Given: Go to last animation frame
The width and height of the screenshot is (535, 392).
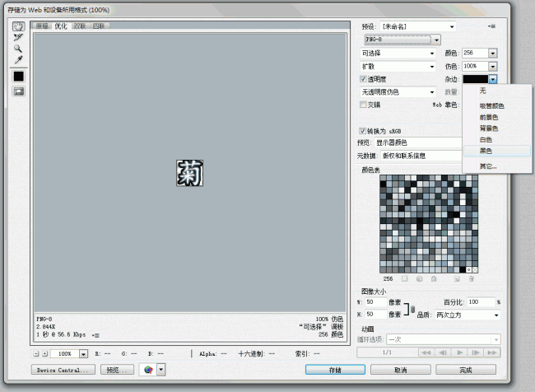Looking at the screenshot, I should pyautogui.click(x=491, y=352).
